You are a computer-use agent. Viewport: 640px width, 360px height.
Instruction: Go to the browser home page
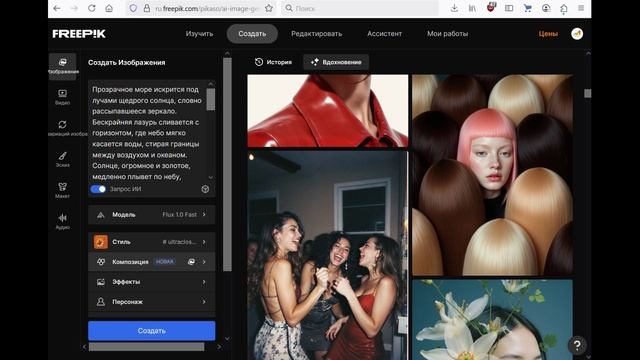pyautogui.click(x=109, y=8)
